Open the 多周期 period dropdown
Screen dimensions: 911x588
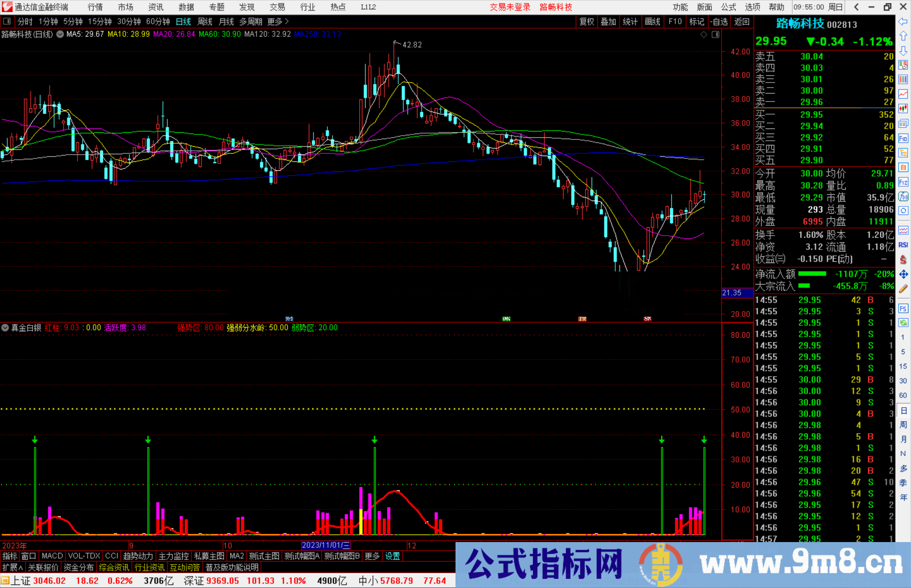coord(251,21)
